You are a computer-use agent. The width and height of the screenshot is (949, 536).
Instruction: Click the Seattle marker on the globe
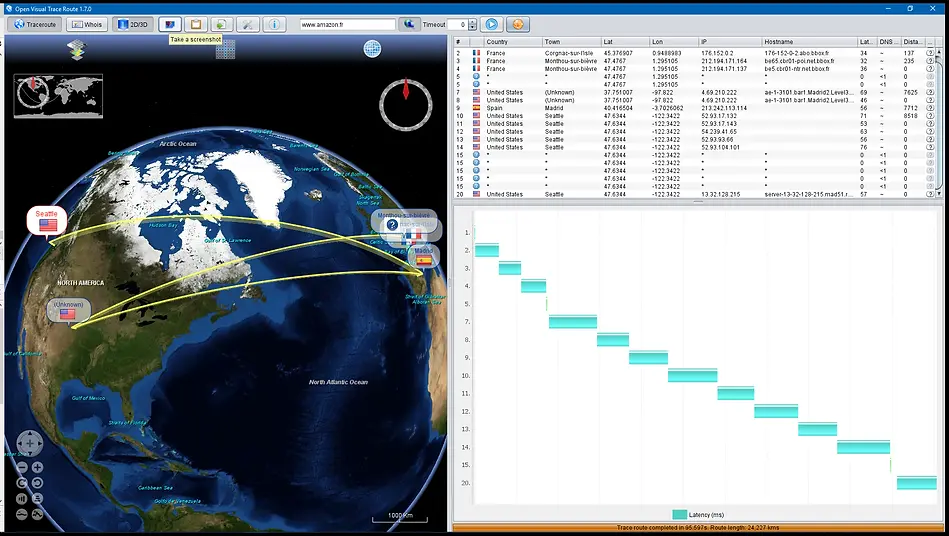tap(47, 221)
